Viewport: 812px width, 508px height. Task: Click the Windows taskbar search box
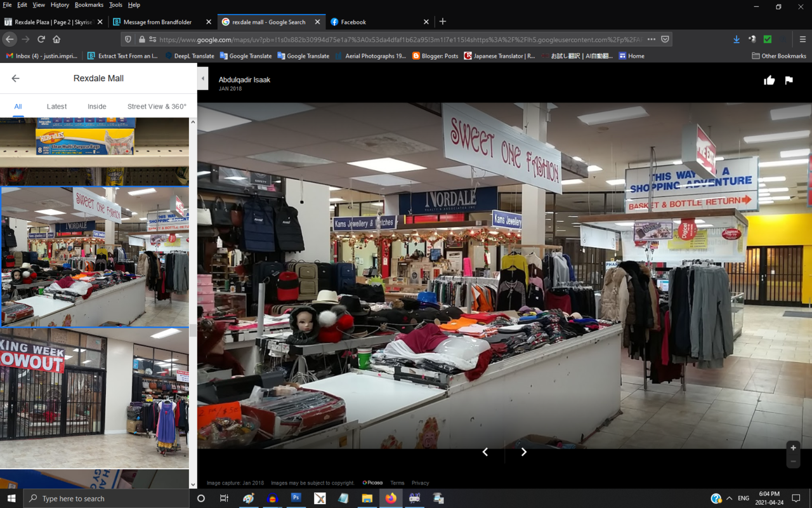pyautogui.click(x=108, y=498)
